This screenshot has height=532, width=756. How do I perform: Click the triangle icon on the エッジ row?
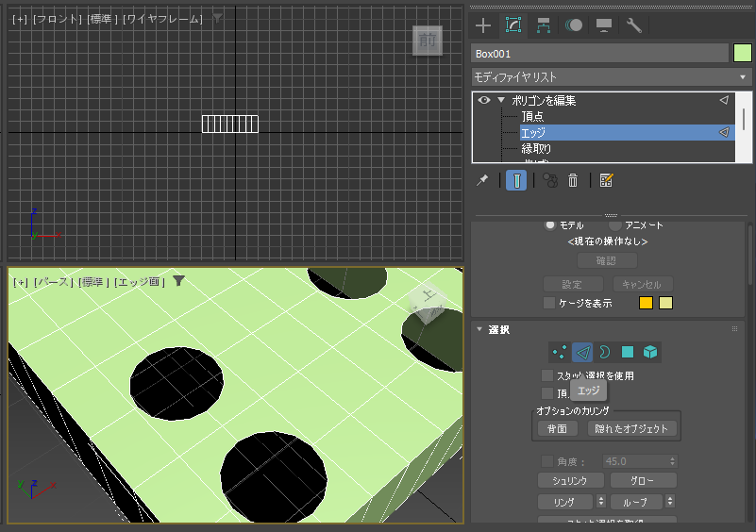[724, 132]
